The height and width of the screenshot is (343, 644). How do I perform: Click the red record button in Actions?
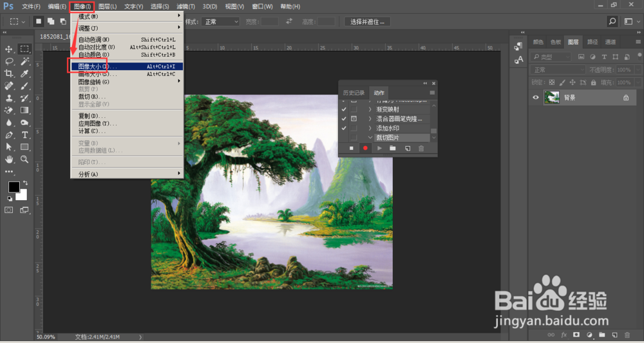(x=365, y=148)
